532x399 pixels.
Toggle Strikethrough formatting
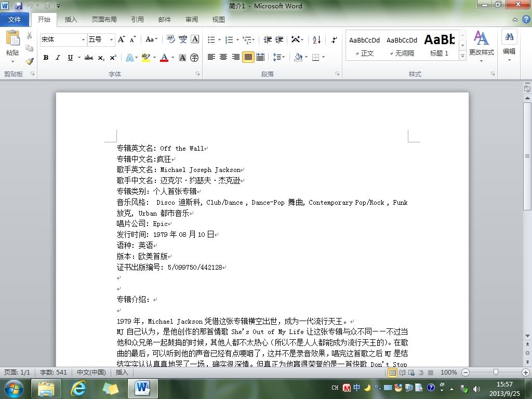point(89,58)
